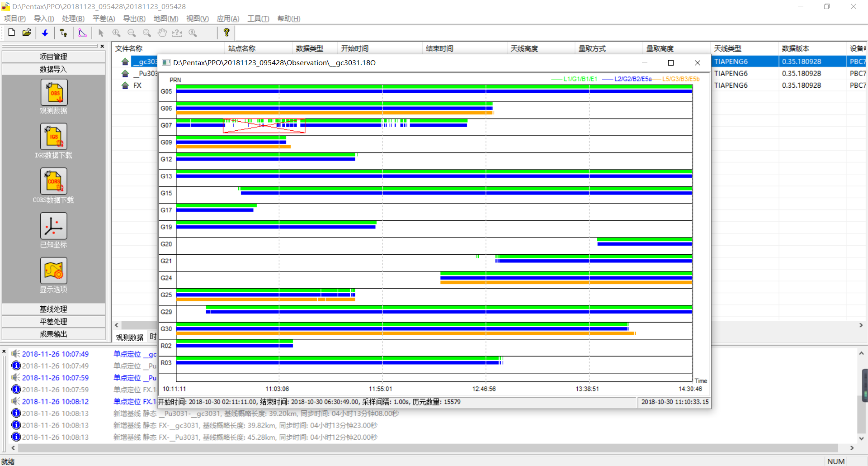Open the IGS数据下载 icon
Viewport: 868px width, 466px height.
(54, 137)
